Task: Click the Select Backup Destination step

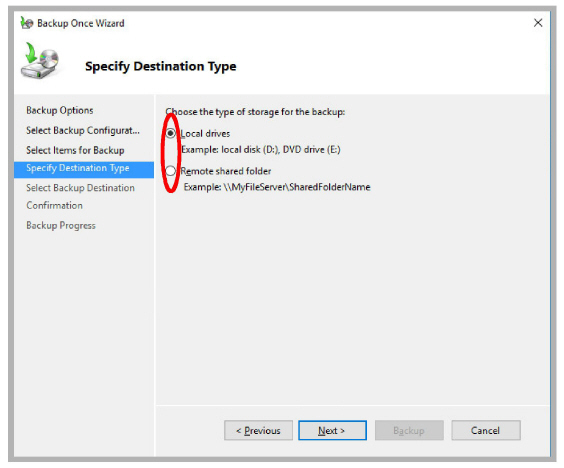Action: point(80,188)
